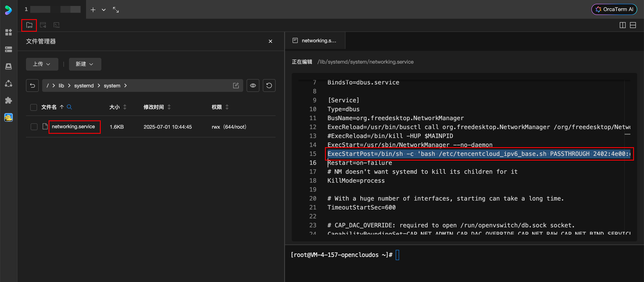The image size is (644, 282).
Task: Refresh the file list
Action: tap(269, 85)
